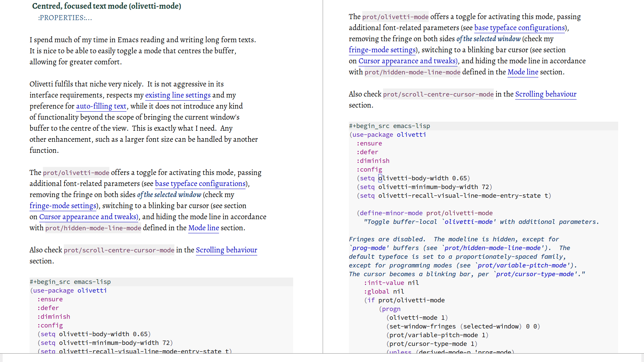
Task: Click '(define-minor-mode prot/olivetti-mode' line
Action: pyautogui.click(x=425, y=213)
